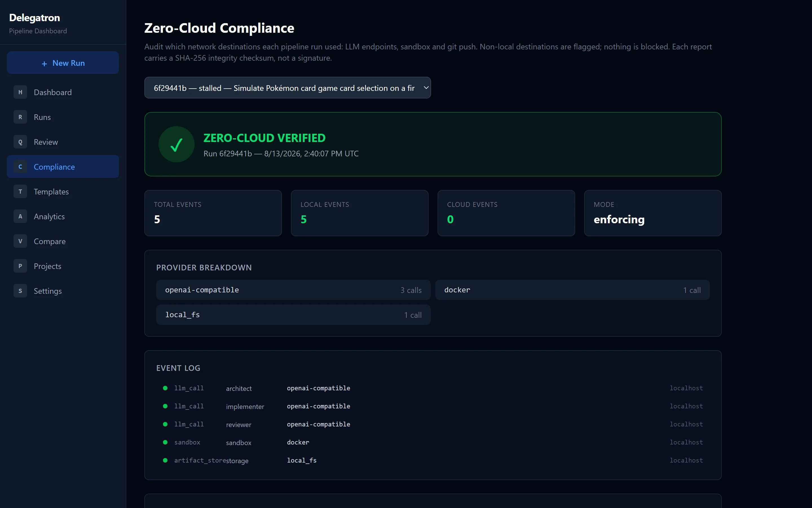Click the R icon beside Runs
This screenshot has height=508, width=812.
[20, 117]
